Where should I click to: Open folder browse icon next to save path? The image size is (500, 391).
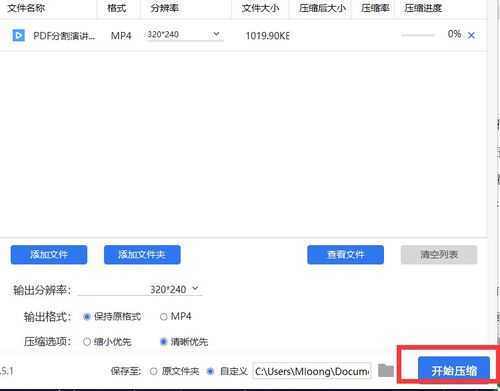point(386,370)
